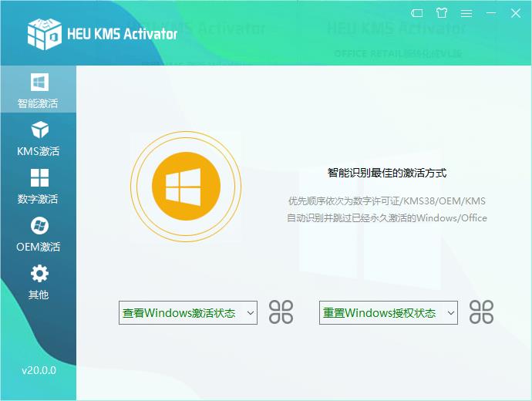
Task: Click the HEU KMS Activator cube logo
Action: [x=45, y=34]
